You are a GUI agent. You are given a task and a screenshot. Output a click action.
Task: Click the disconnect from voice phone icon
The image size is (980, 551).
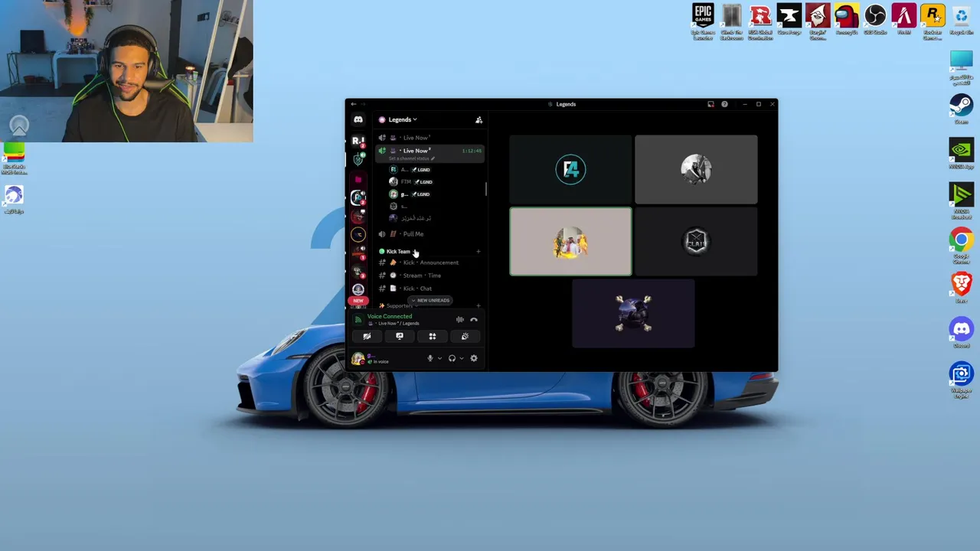coord(474,320)
